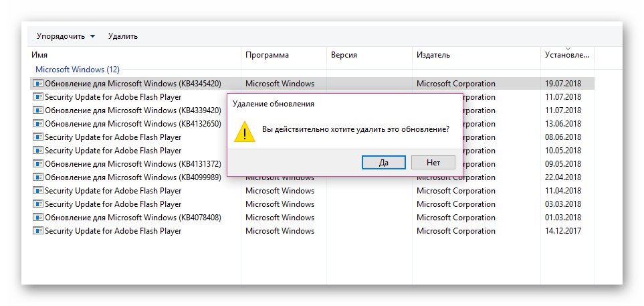The height and width of the screenshot is (306, 644).
Task: Click the icon of the Flash Player update dated 11.04.2018
Action: pyautogui.click(x=38, y=191)
